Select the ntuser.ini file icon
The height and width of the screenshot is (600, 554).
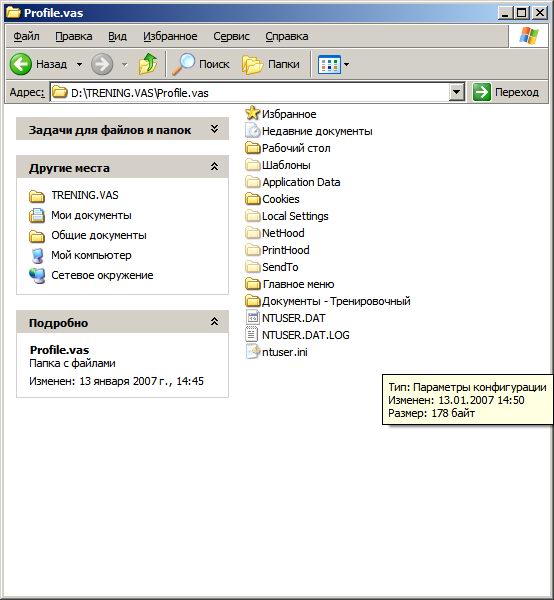[252, 352]
